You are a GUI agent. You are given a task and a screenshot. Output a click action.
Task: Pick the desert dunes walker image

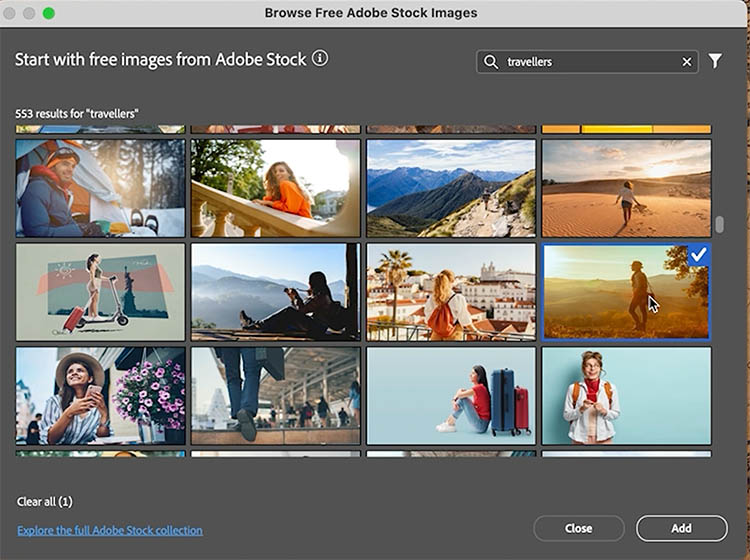(x=626, y=188)
